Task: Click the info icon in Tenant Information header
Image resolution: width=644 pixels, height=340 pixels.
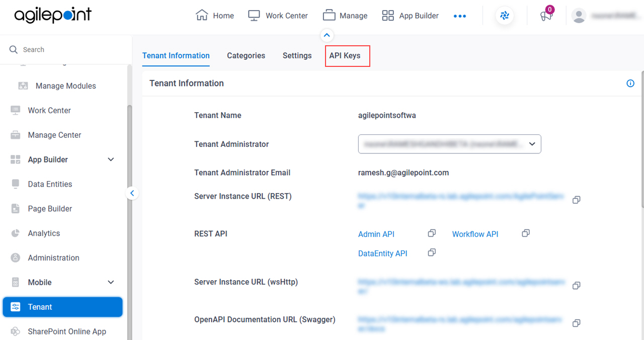Action: [x=630, y=83]
